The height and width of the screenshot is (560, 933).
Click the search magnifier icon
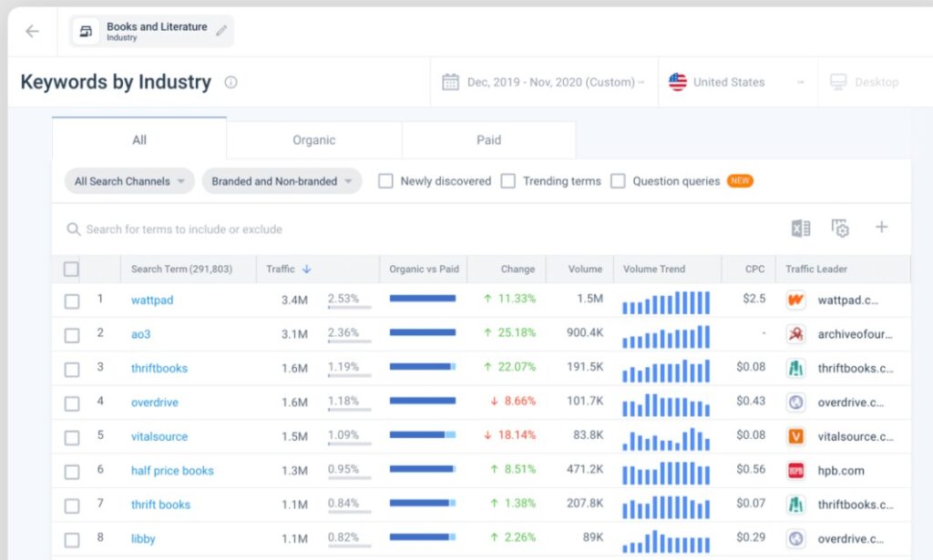pos(73,229)
